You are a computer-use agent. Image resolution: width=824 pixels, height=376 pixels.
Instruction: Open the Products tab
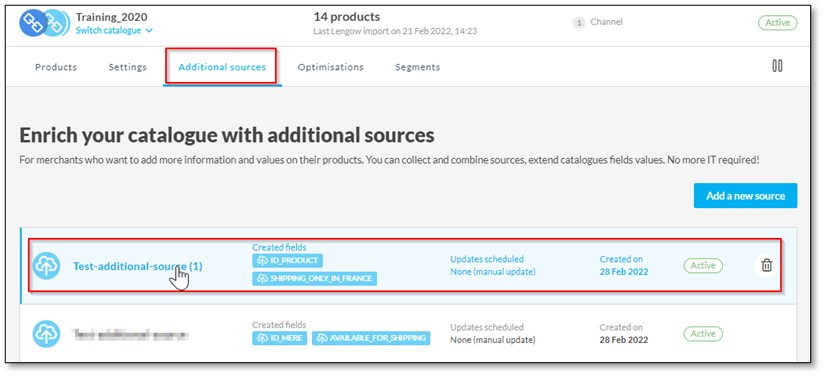pyautogui.click(x=56, y=67)
